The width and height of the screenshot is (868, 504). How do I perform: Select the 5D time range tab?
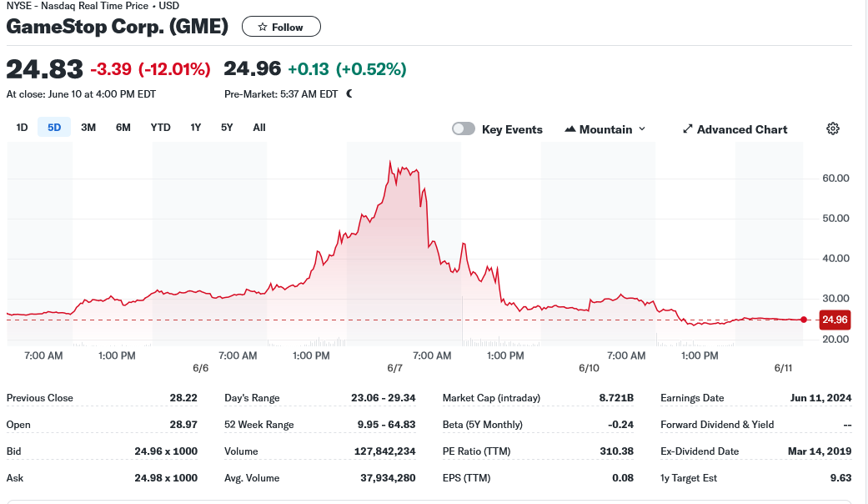pos(54,128)
